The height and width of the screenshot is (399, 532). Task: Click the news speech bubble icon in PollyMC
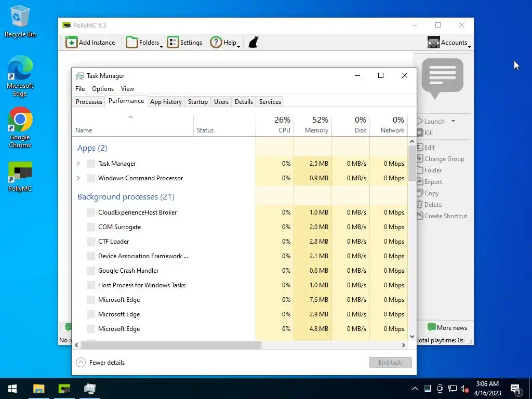tap(443, 78)
